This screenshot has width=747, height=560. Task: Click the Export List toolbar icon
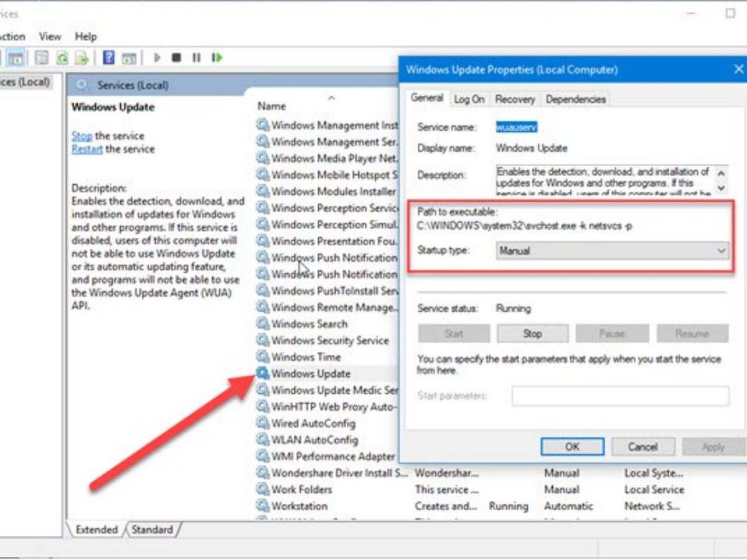82,58
